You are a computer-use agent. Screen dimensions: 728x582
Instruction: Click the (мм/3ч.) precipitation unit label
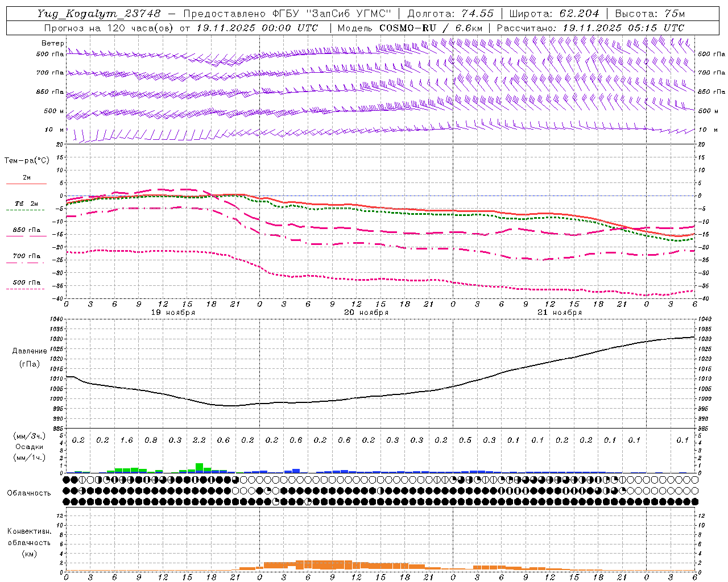29,436
